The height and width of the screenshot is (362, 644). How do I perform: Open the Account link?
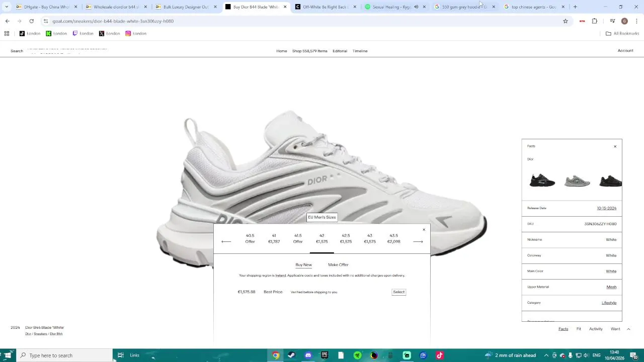point(625,51)
